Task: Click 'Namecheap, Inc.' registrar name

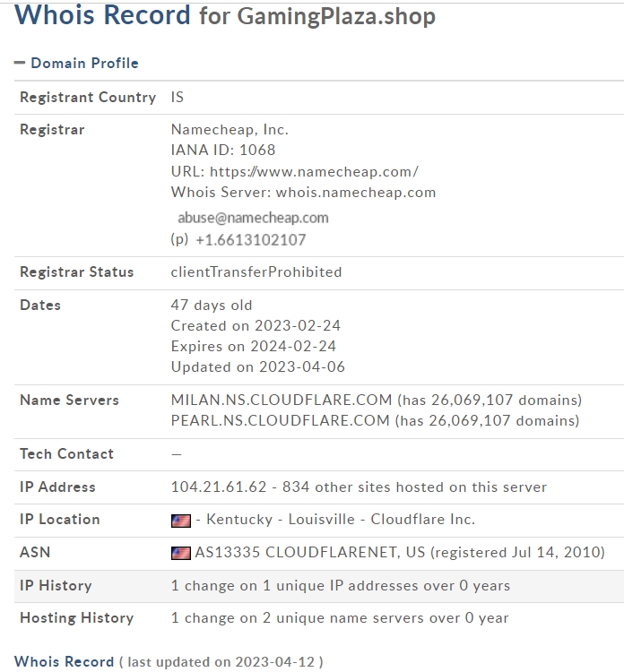Action: coord(230,129)
